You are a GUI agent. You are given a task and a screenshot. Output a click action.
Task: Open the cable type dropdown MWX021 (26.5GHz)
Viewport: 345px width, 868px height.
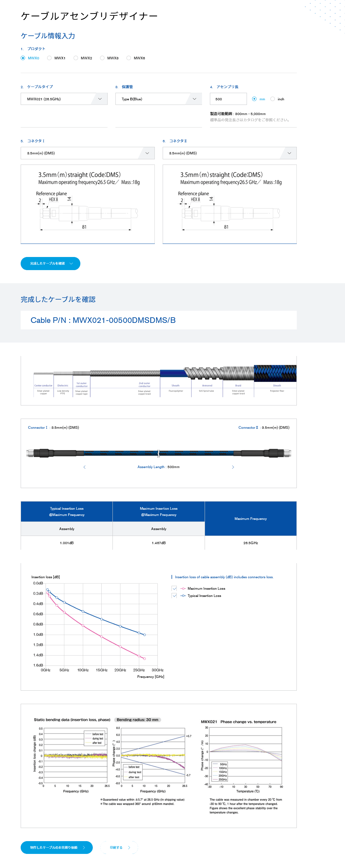64,99
